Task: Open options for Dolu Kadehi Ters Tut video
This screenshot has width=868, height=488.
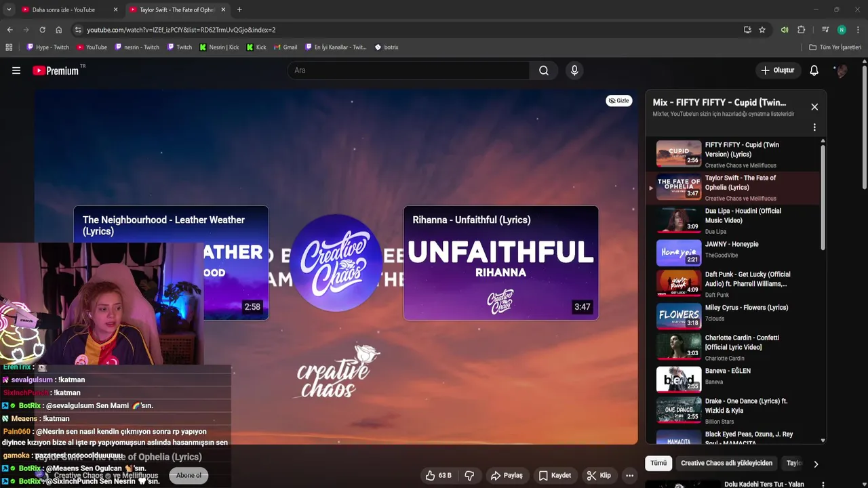Action: [823, 485]
